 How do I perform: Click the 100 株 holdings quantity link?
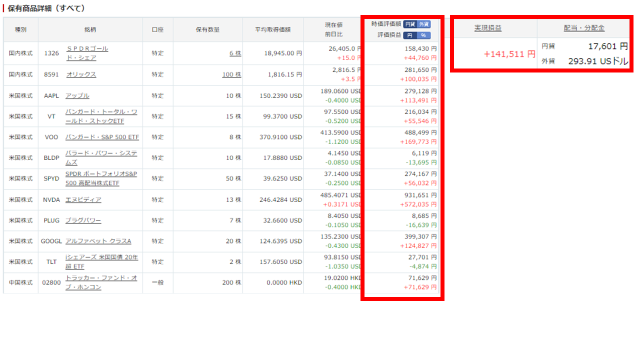(x=231, y=75)
